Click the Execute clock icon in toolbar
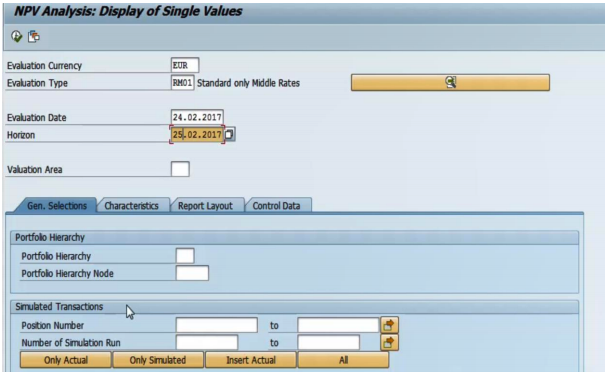This screenshot has height=372, width=608. coord(17,36)
